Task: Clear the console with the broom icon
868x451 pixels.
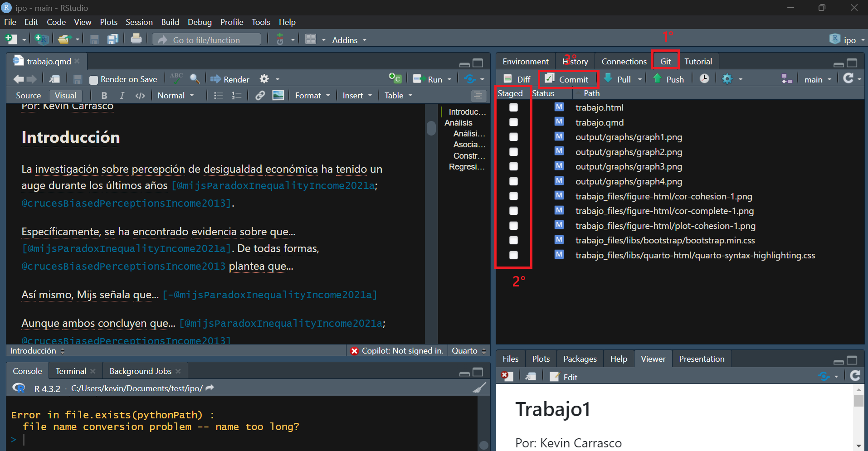Action: click(x=479, y=388)
